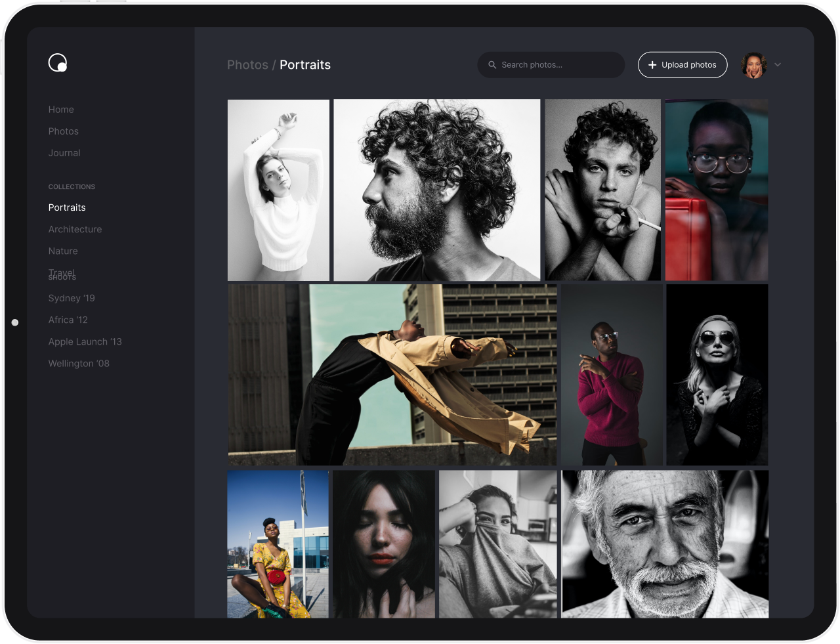This screenshot has height=644, width=840.
Task: Open the Nature collection
Action: pyautogui.click(x=63, y=251)
